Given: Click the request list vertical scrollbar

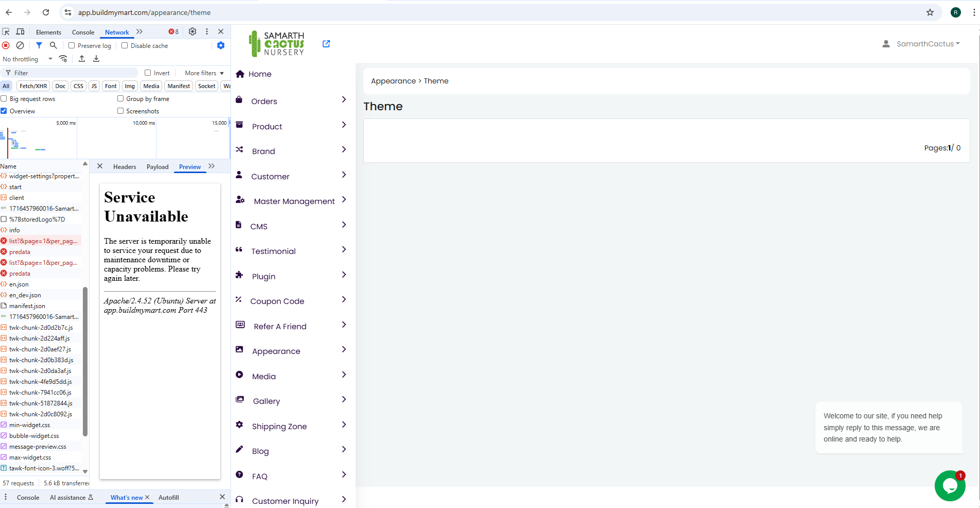Looking at the screenshot, I should point(85,361).
